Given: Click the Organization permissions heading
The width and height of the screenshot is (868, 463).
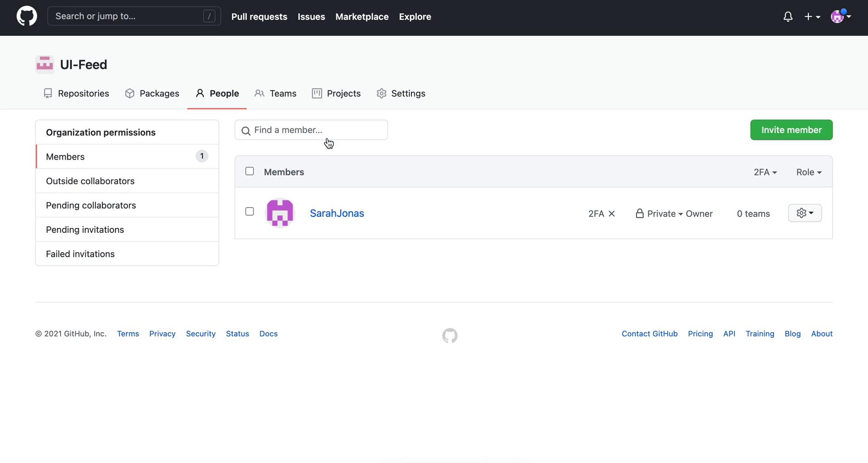Looking at the screenshot, I should (101, 132).
